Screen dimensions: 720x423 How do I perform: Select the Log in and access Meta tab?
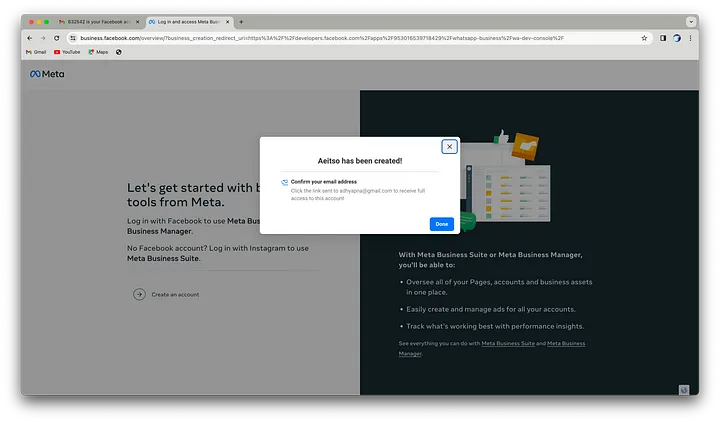pos(188,22)
